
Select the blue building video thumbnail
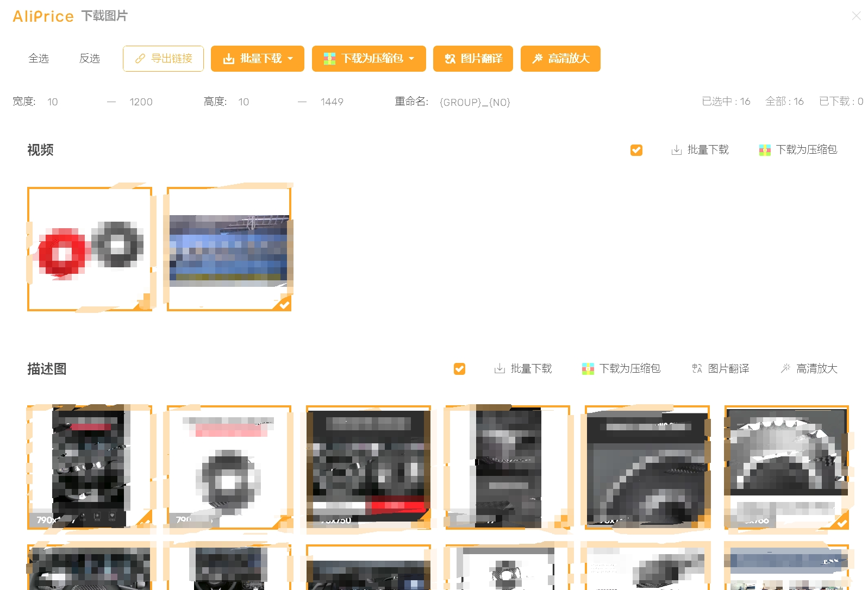click(x=229, y=249)
